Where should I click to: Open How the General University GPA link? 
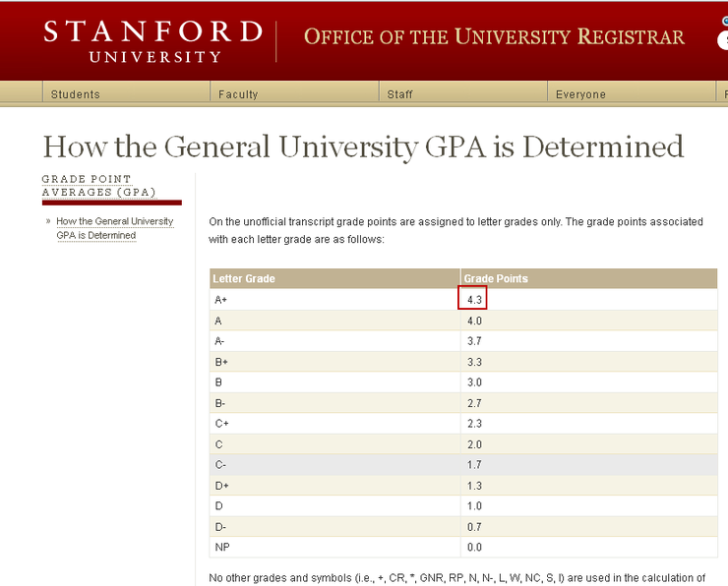click(x=115, y=228)
